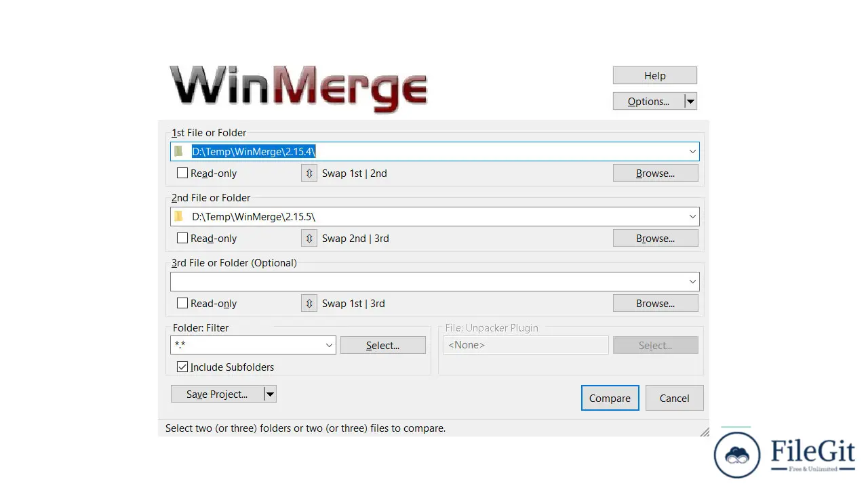Screen dimensions: 868x488
Task: Open the Save Project dropdown arrow
Action: (270, 394)
